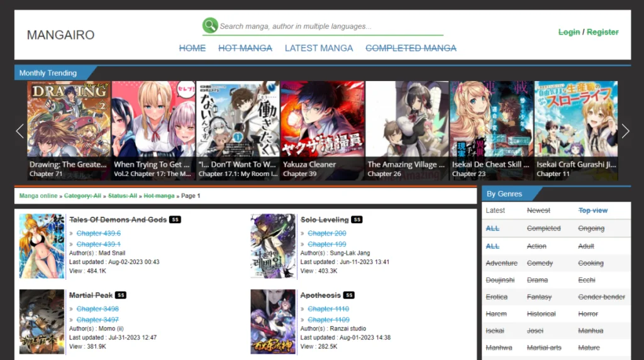Show next trending manga with right arrow
644x360 pixels.
[x=625, y=131]
